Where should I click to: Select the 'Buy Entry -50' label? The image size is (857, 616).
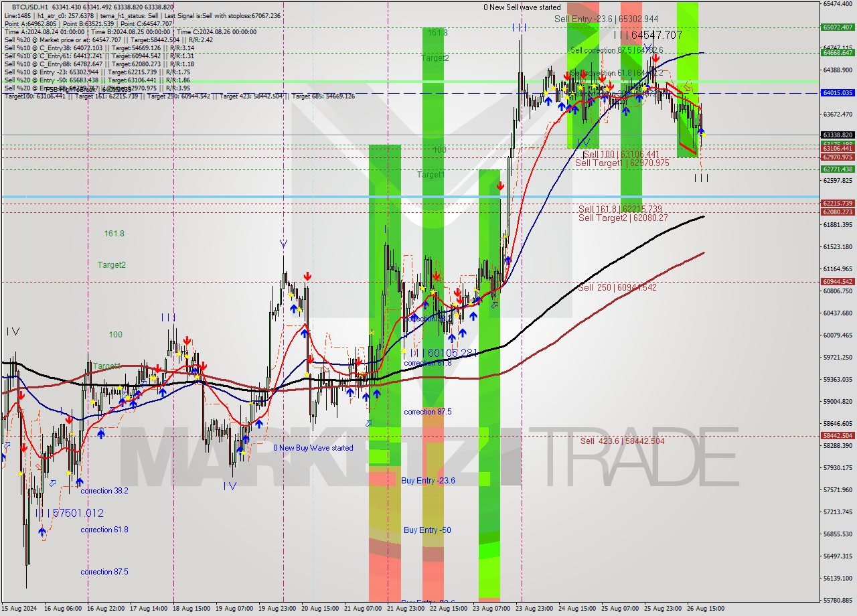(427, 530)
